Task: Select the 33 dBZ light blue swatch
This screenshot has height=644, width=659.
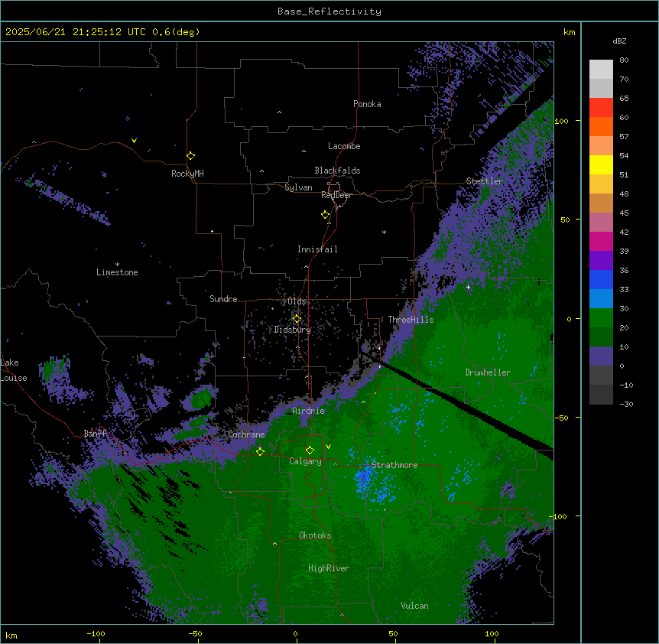Action: [x=601, y=299]
